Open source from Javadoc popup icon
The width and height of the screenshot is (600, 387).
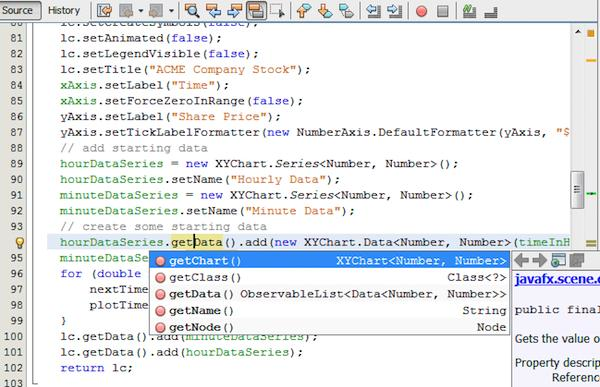pyautogui.click(x=576, y=261)
